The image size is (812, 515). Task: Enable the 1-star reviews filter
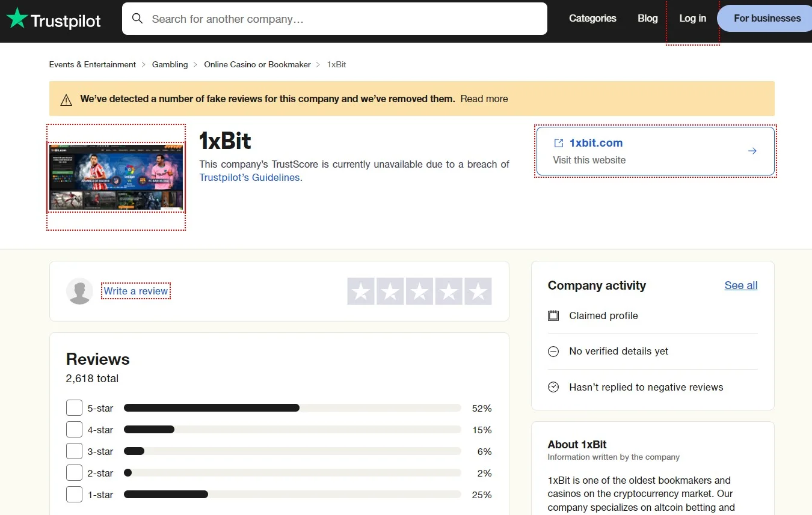pos(74,494)
